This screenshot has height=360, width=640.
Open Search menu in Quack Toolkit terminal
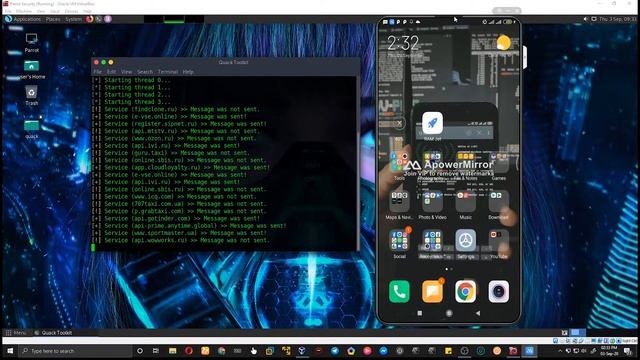click(145, 72)
